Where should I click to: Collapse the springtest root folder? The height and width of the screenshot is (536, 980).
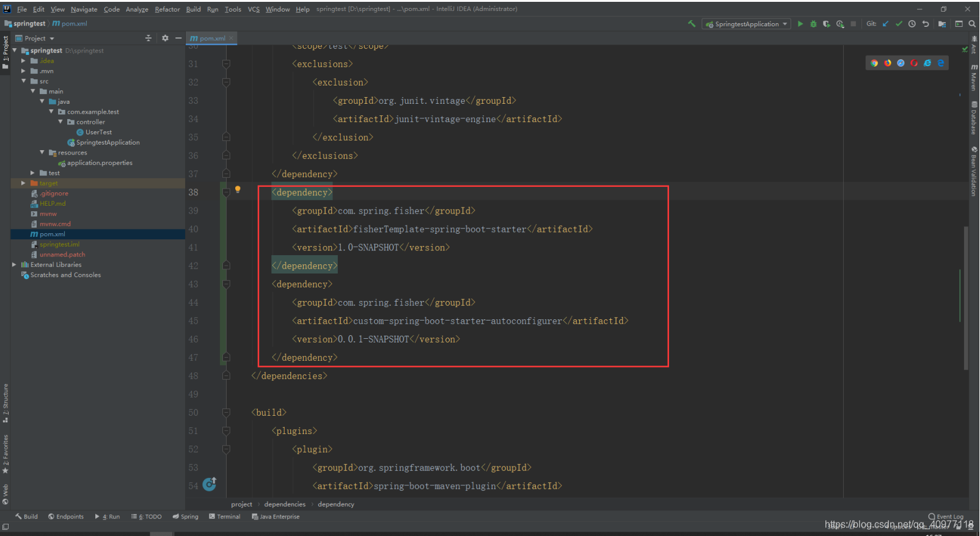pyautogui.click(x=15, y=51)
